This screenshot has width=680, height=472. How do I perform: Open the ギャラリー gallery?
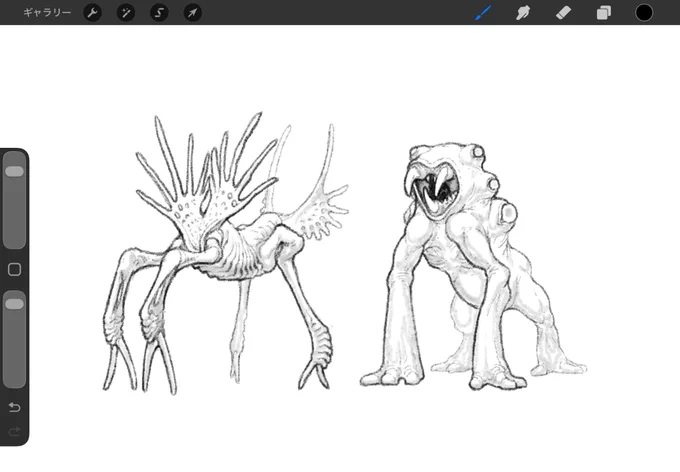point(47,13)
